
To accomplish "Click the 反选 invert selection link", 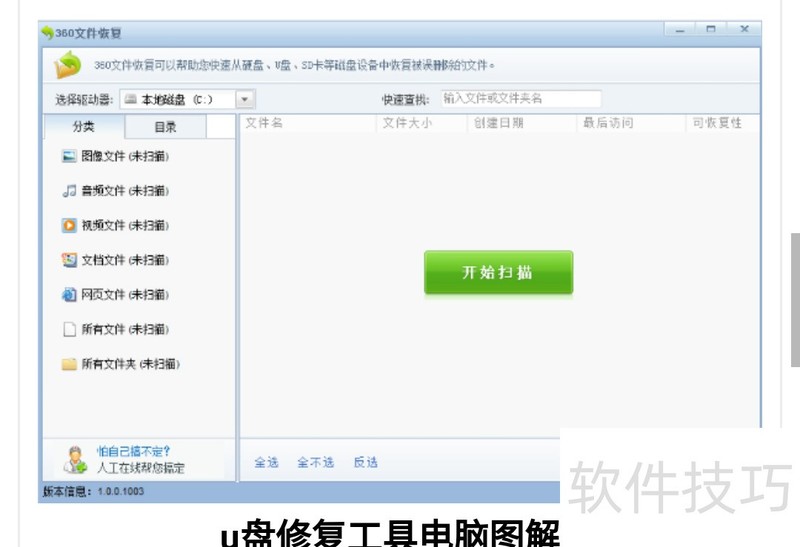I will pos(366,462).
